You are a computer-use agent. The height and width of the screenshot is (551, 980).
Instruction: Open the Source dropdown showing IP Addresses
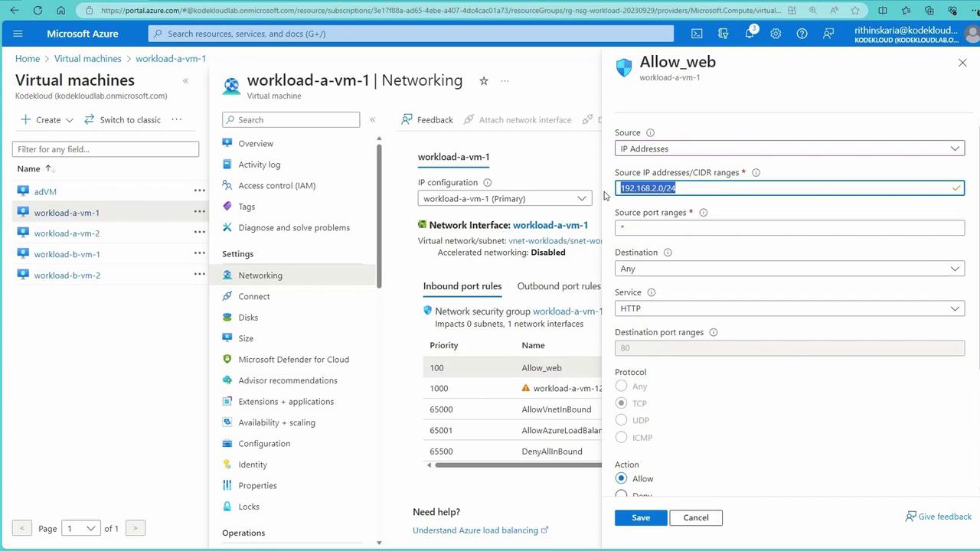pyautogui.click(x=789, y=148)
